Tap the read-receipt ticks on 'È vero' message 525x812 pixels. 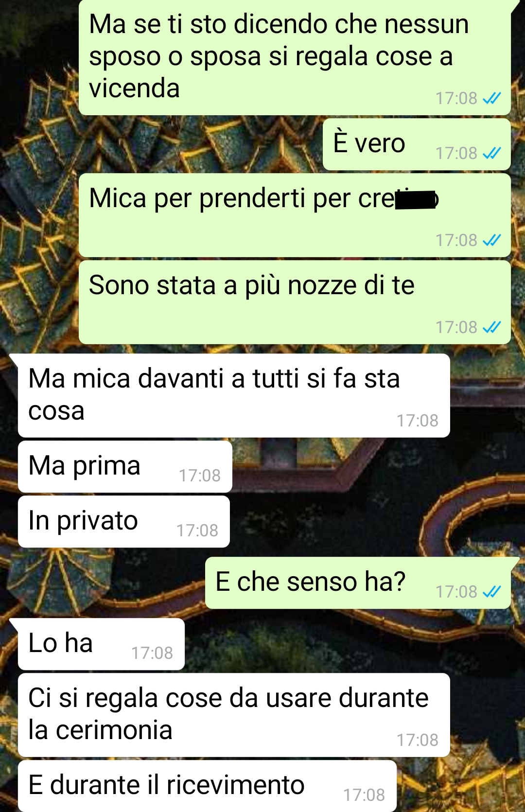pyautogui.click(x=491, y=153)
